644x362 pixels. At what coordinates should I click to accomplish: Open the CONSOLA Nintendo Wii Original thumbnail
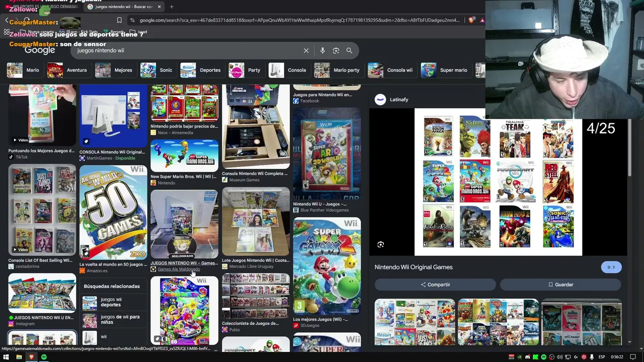[113, 116]
